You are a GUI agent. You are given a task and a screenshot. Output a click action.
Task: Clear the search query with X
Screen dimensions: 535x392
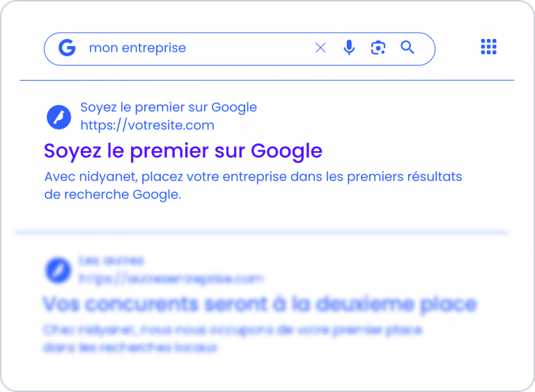(320, 48)
